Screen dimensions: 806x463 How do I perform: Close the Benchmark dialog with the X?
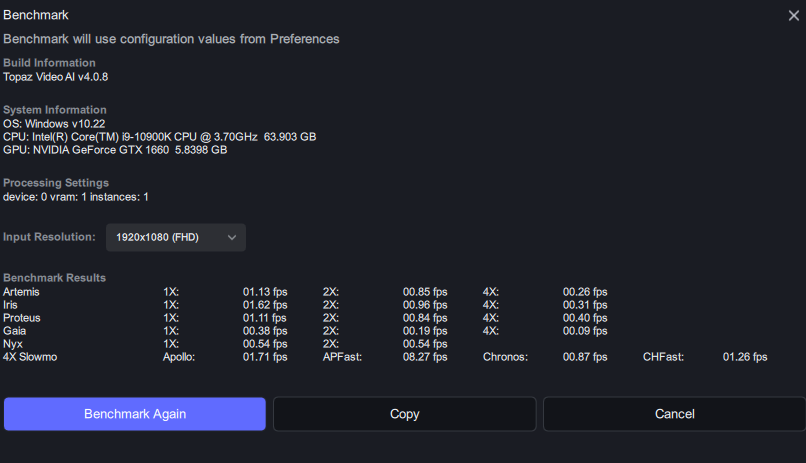pos(793,15)
